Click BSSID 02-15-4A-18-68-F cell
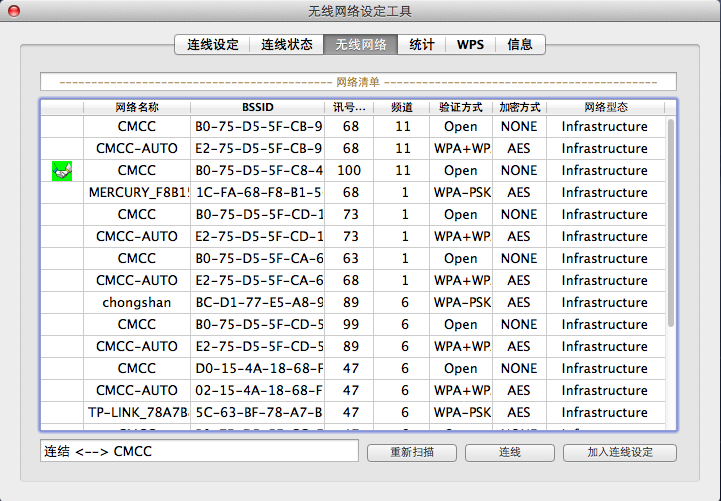 click(258, 391)
